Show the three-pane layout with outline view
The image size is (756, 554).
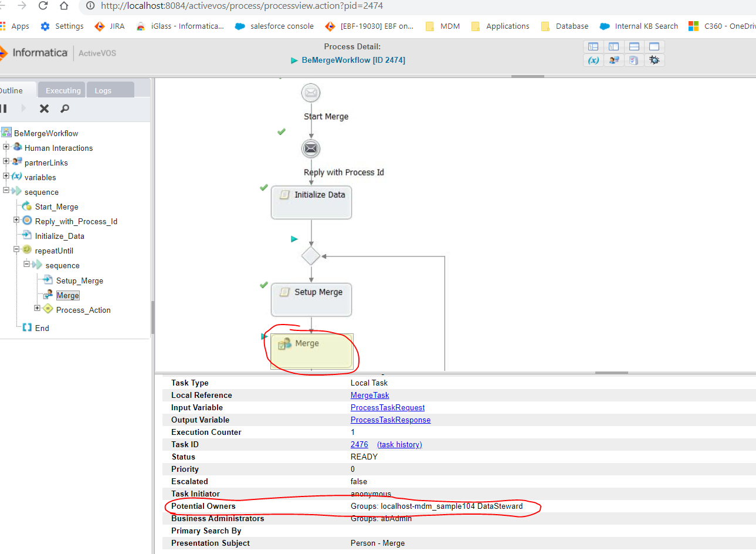[x=594, y=46]
